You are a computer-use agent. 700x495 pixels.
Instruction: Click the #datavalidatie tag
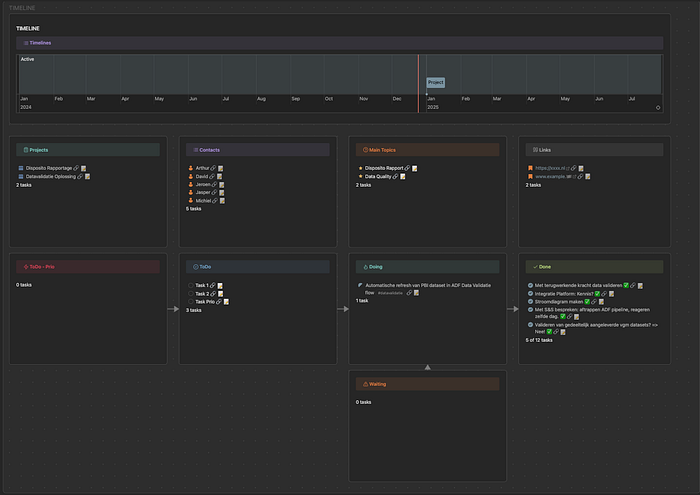(390, 293)
